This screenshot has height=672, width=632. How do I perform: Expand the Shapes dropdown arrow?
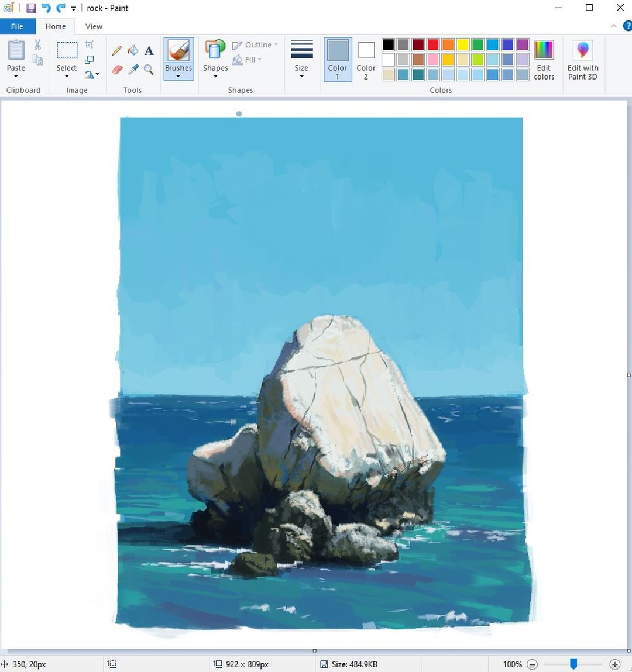point(215,77)
